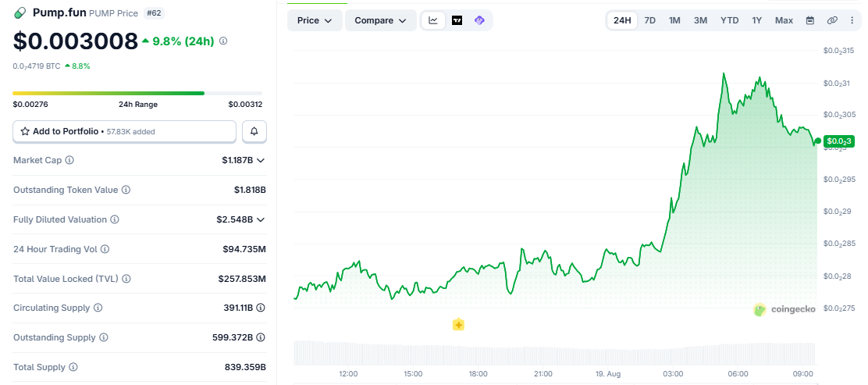Screen dimensions: 868x385
Task: Open the Price dropdown
Action: click(315, 20)
